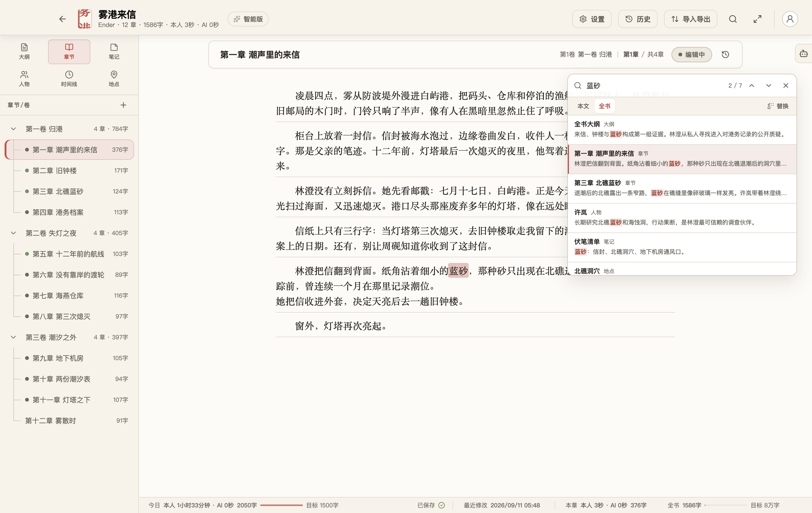Viewport: 812px width, 513px height.
Task: Open search result 第三章 北礁蓝砂
Action: pyautogui.click(x=682, y=188)
